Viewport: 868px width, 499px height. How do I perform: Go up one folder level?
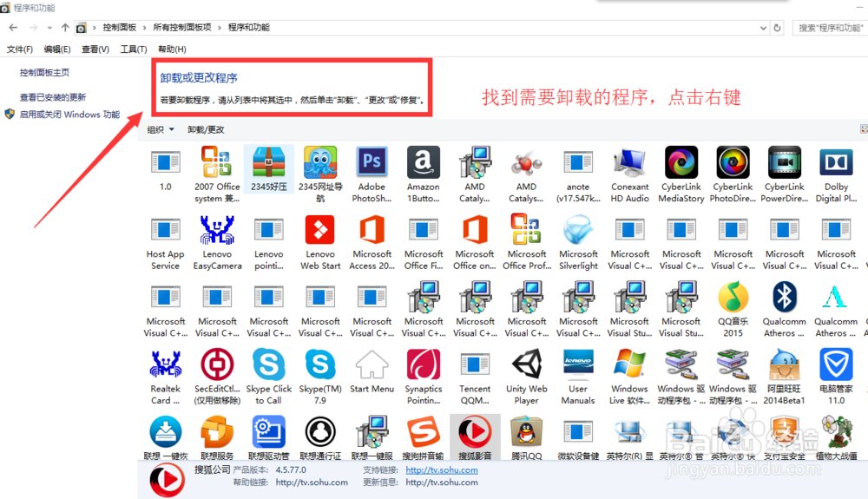(x=65, y=27)
